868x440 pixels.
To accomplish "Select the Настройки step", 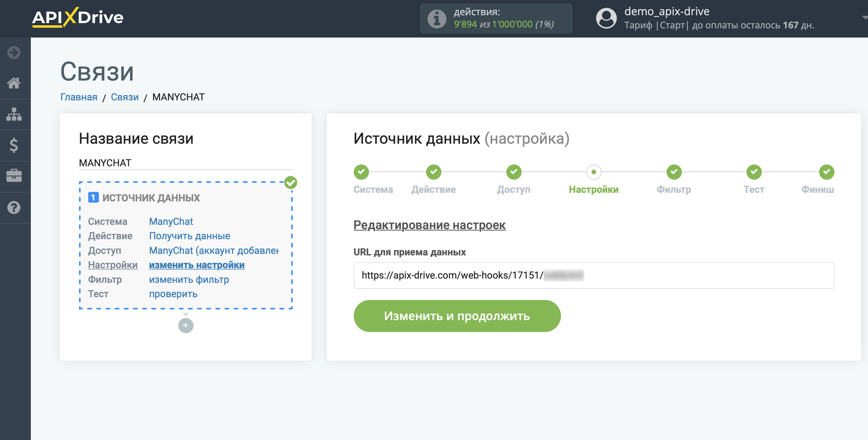I will [594, 172].
